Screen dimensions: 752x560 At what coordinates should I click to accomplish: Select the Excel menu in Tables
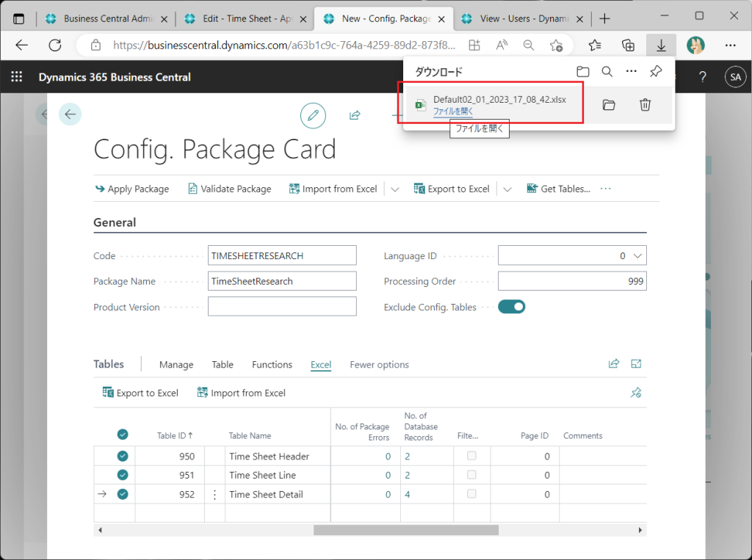coord(321,365)
